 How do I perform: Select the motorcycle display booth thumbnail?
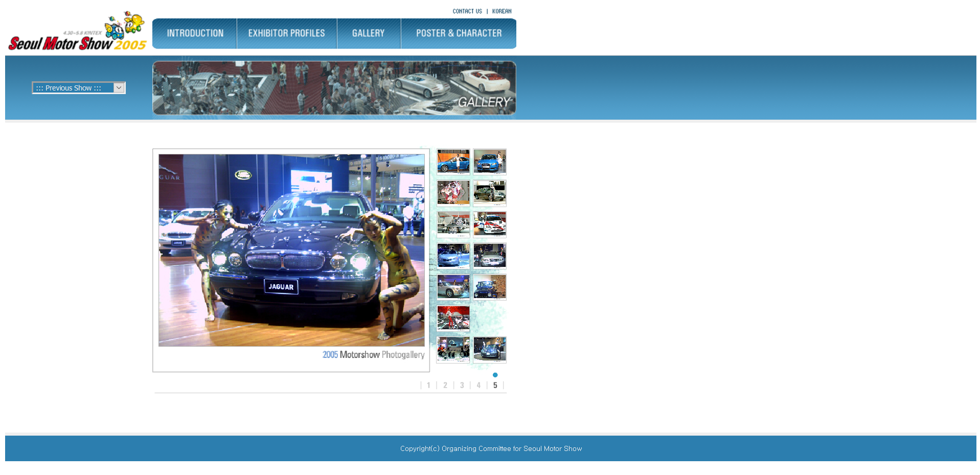click(453, 350)
